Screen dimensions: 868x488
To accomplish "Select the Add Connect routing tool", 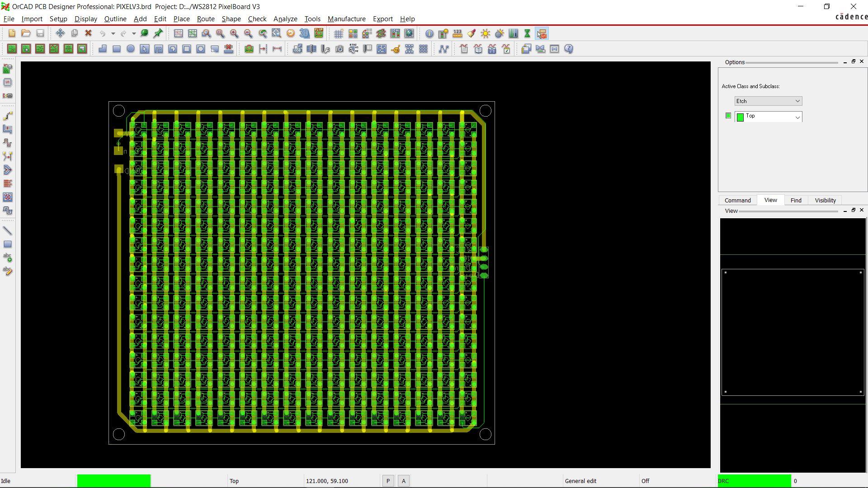I will click(x=8, y=115).
